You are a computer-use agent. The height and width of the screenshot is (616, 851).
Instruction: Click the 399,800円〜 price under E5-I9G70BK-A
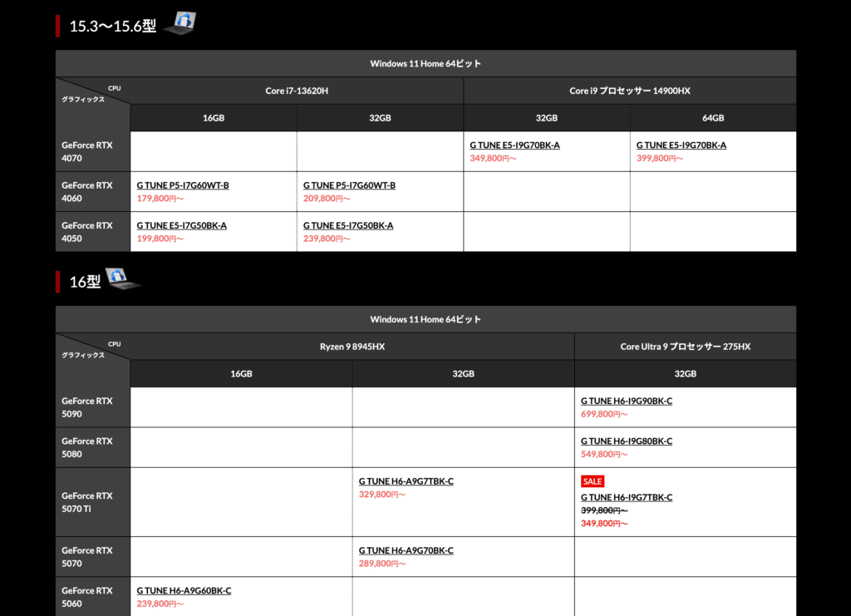[660, 159]
